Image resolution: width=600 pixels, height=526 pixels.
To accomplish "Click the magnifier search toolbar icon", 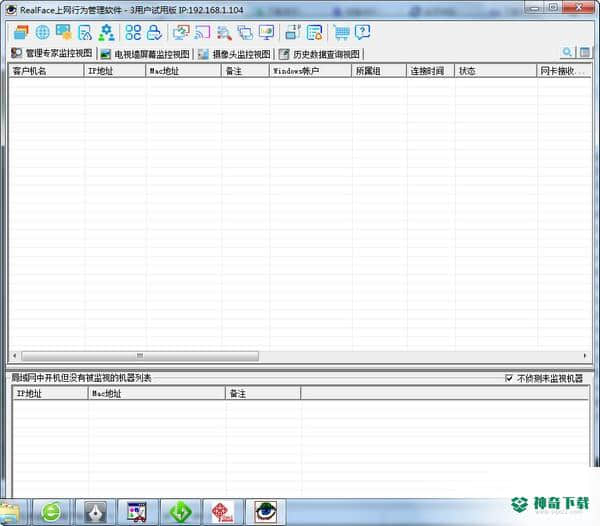I will (x=224, y=33).
